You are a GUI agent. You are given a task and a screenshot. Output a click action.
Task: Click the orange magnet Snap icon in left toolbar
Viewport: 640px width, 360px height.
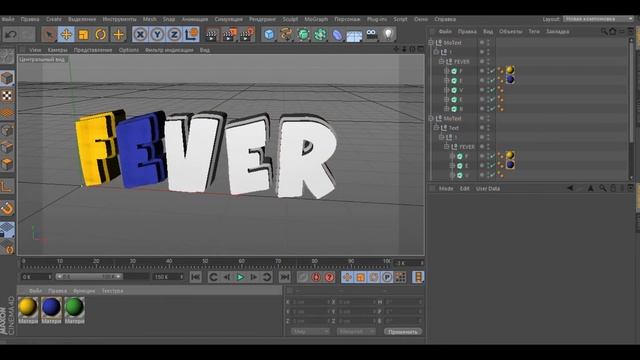[7, 209]
